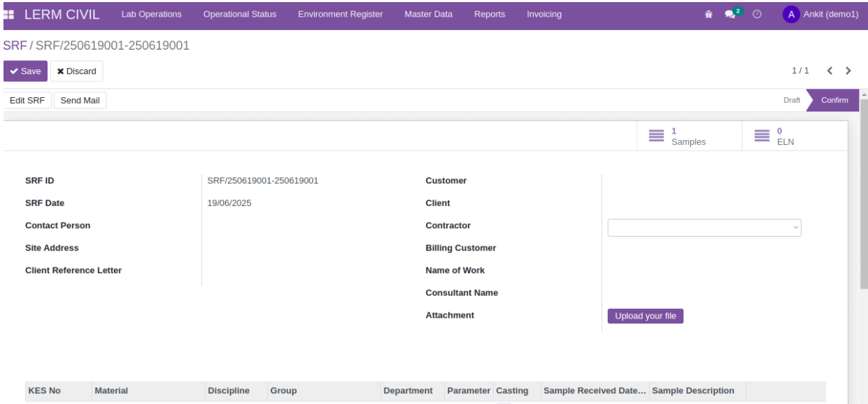The image size is (868, 404).
Task: Click the Upload your file button
Action: click(645, 316)
